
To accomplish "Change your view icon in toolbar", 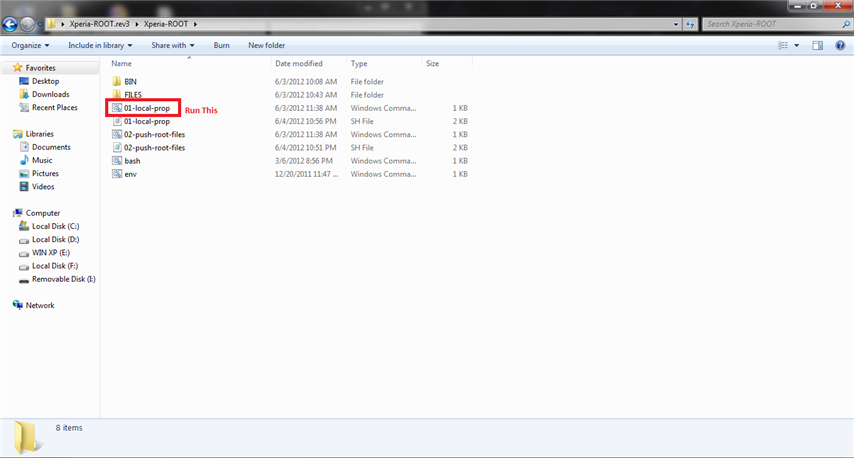I will (x=783, y=45).
